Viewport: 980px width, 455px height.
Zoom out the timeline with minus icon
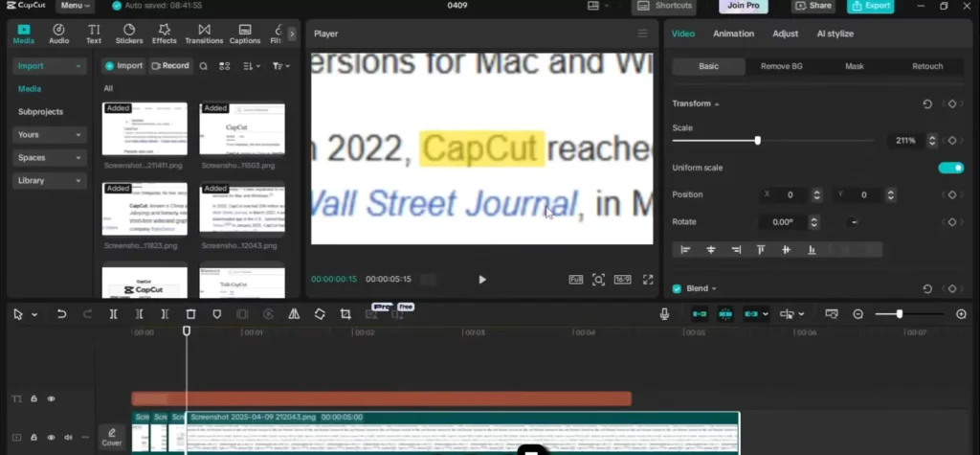(858, 314)
